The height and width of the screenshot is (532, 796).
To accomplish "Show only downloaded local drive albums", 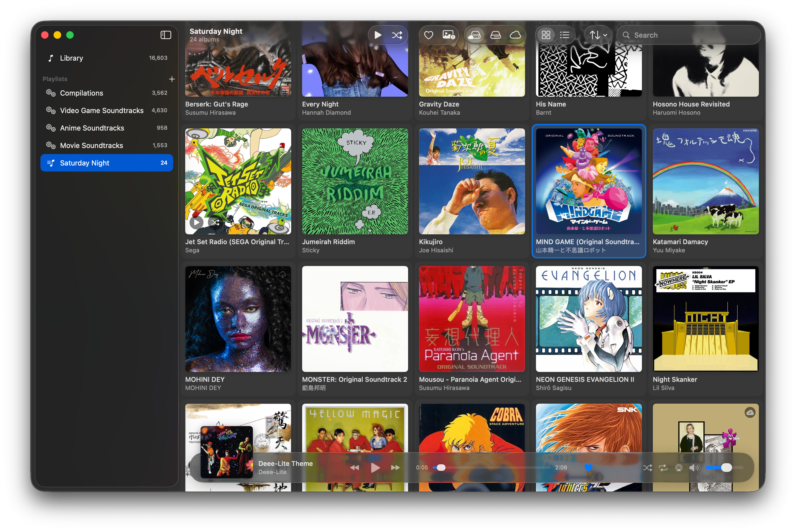I will [495, 35].
